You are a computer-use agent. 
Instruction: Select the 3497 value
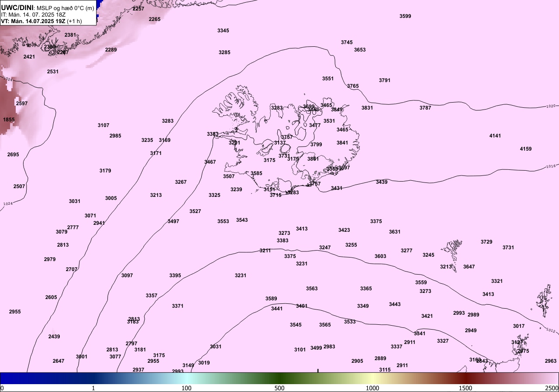pyautogui.click(x=173, y=221)
